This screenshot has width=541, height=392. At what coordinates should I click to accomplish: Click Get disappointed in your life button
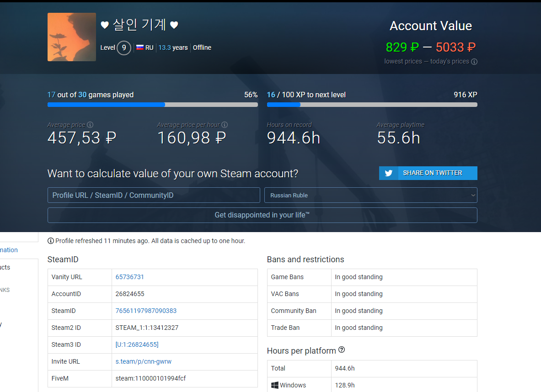[262, 215]
